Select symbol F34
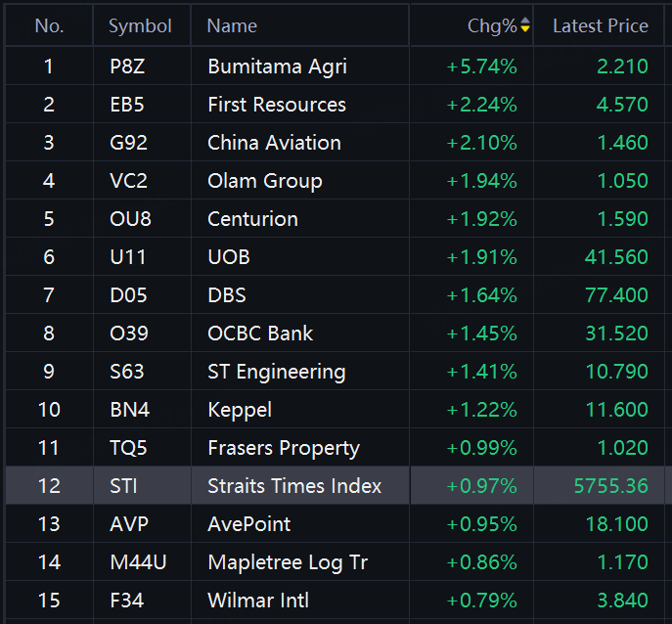 tap(126, 601)
